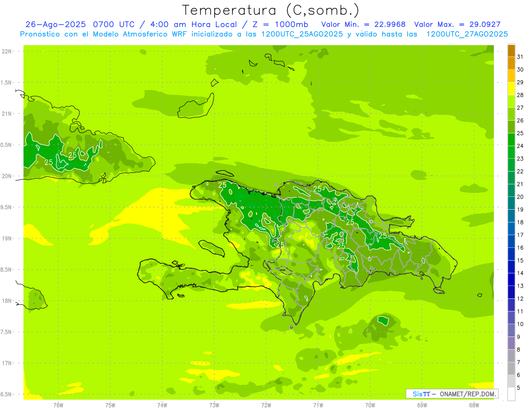Click the yellow legend swatch between 28 and 29

click(511, 89)
